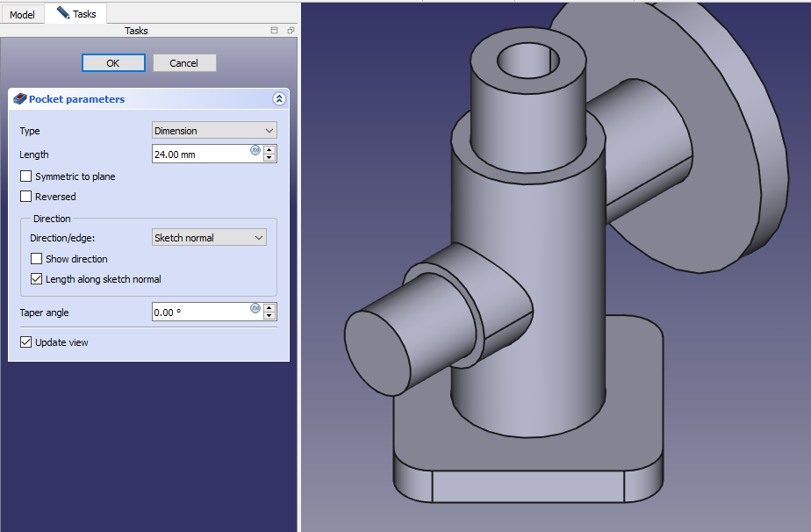Viewport: 811px width, 532px height.
Task: Click into the Length value field
Action: (200, 155)
